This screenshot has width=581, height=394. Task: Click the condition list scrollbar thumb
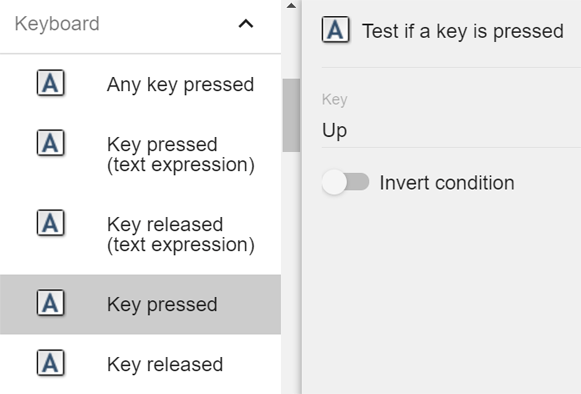click(x=291, y=115)
